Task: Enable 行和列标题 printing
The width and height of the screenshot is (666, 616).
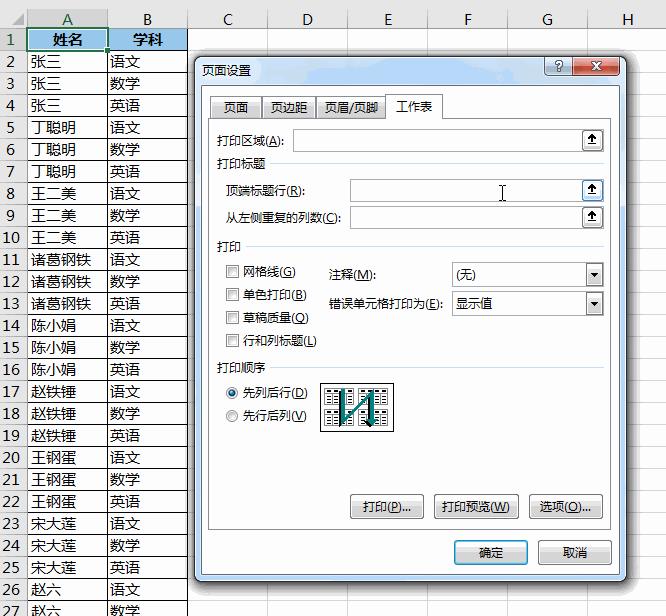Action: pyautogui.click(x=232, y=340)
